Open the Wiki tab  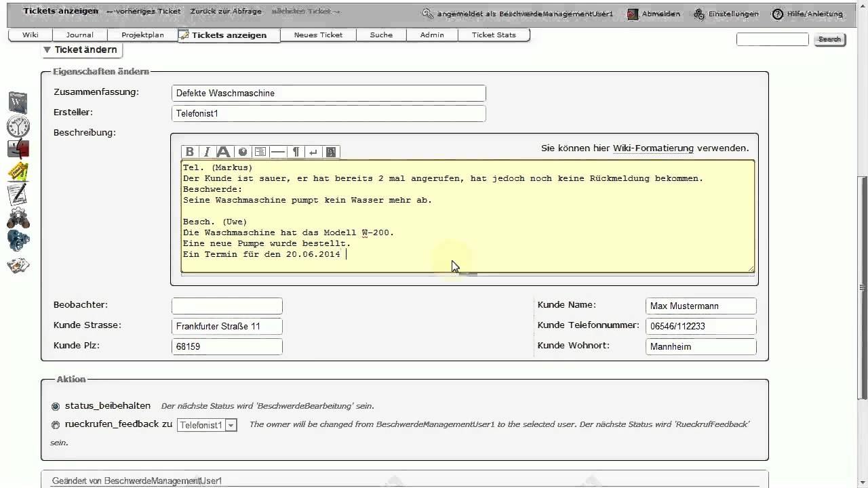(31, 35)
